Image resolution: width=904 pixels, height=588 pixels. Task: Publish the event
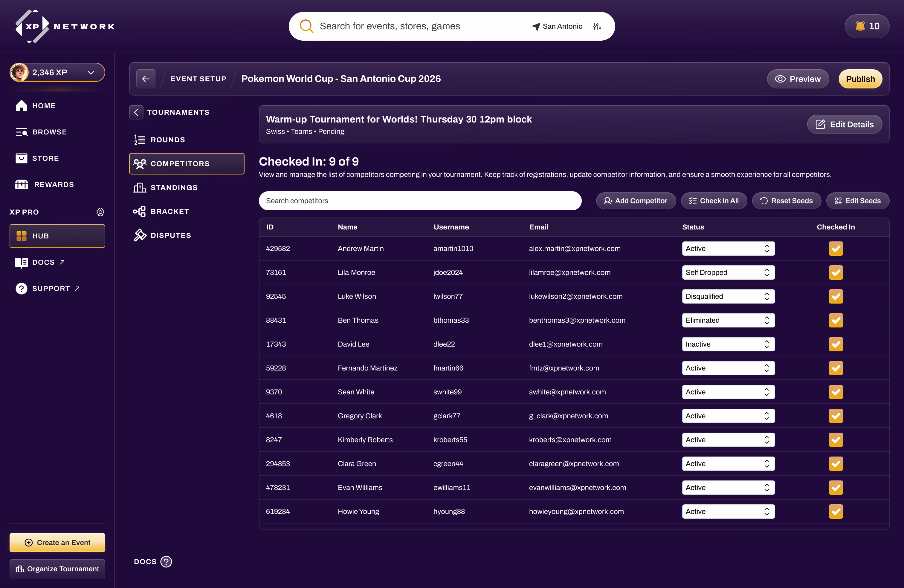pyautogui.click(x=860, y=79)
